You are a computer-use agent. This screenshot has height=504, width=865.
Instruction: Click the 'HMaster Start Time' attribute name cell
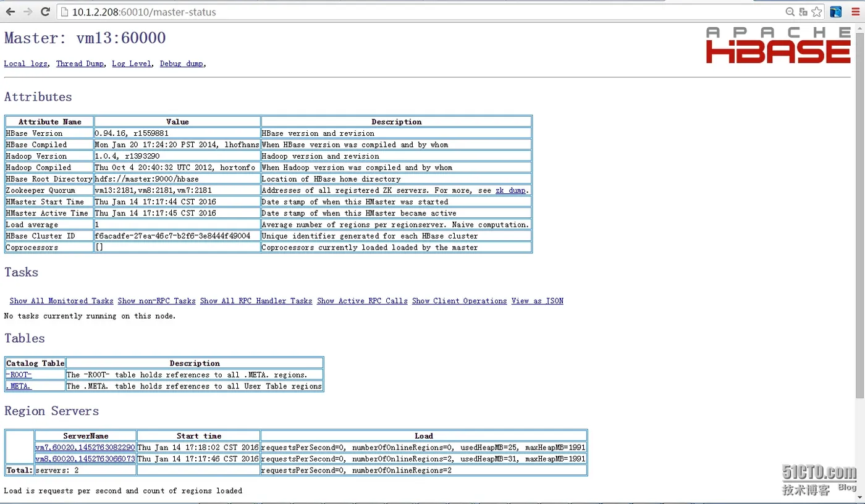(49, 202)
